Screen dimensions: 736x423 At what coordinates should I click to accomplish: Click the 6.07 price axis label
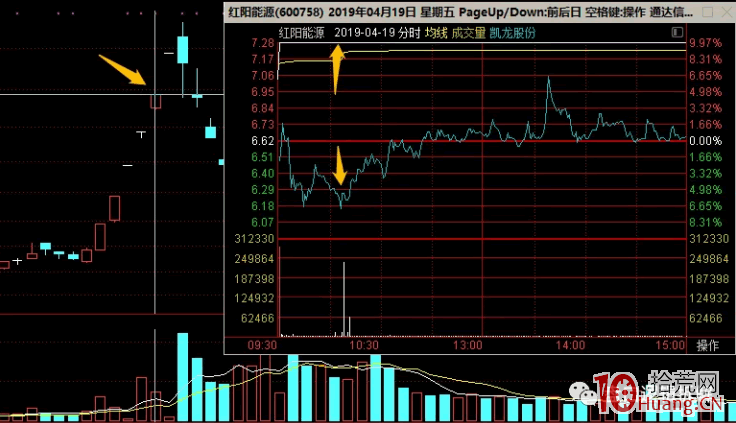click(263, 222)
